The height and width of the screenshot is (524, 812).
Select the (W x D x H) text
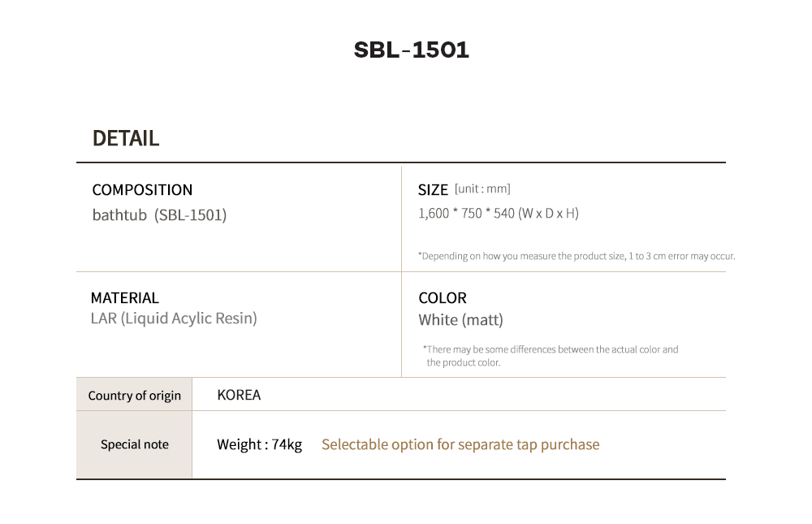point(548,214)
